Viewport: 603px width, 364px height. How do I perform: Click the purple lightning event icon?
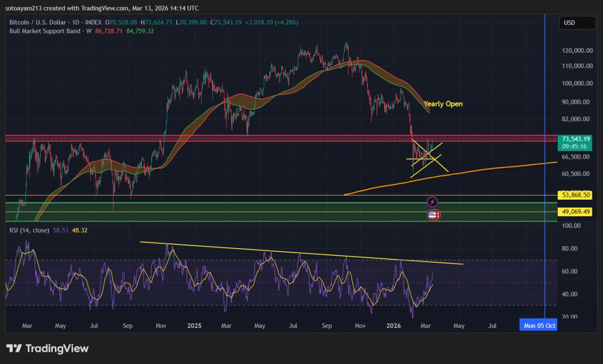point(432,202)
